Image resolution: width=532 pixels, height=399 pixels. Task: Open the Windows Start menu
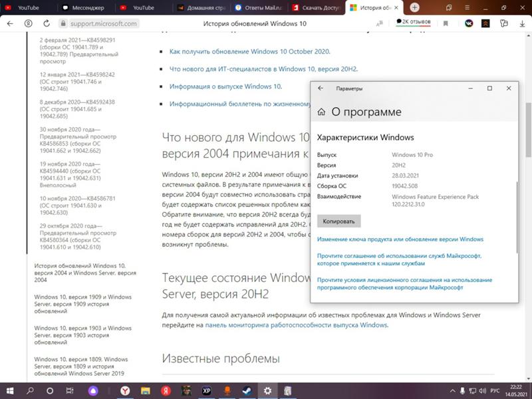click(x=10, y=390)
